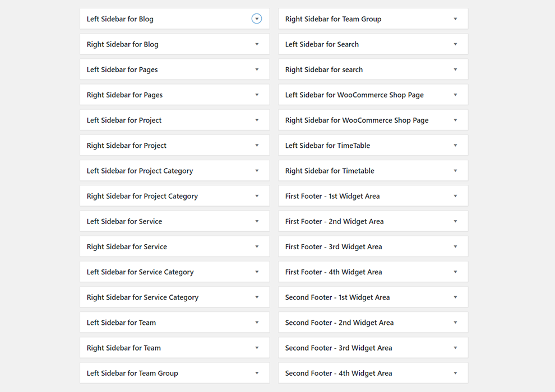Expand Right Sidebar for Blog arrow
The width and height of the screenshot is (555, 392).
[x=257, y=44]
